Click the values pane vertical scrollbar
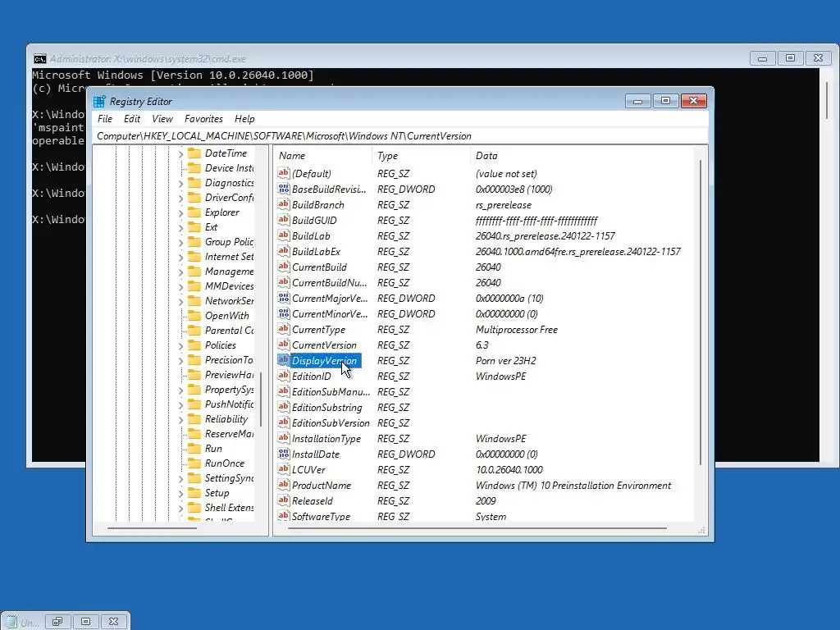The height and width of the screenshot is (630, 840). click(701, 313)
